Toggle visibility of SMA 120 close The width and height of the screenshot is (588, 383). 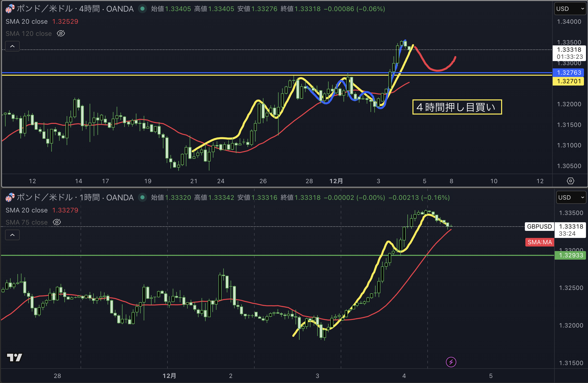(x=61, y=34)
